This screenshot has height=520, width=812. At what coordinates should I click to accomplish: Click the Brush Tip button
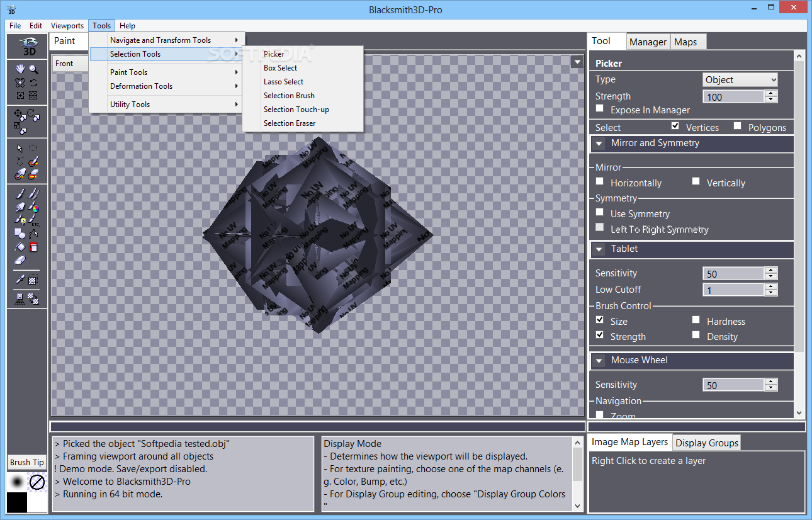[x=27, y=462]
